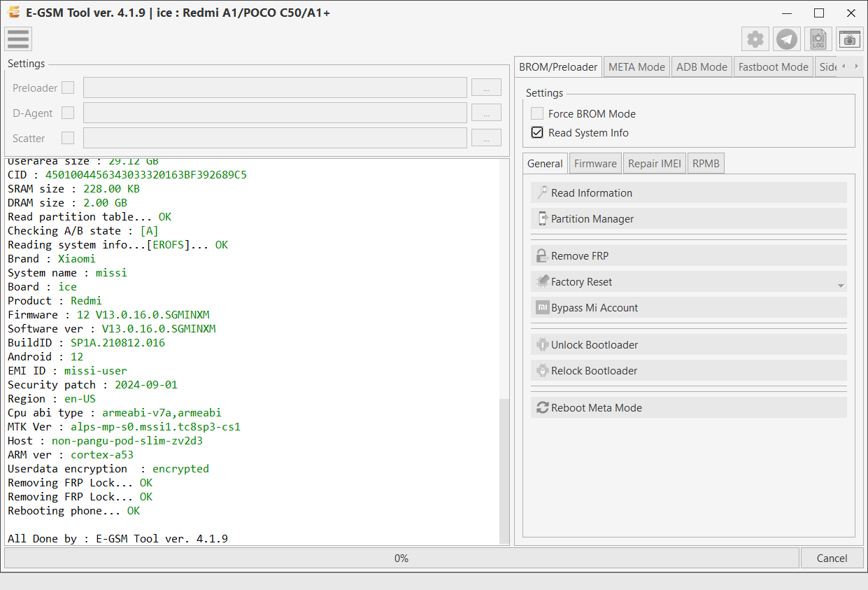Expand the Factory Reset dropdown arrow
Viewport: 868px width, 590px height.
[x=841, y=286]
